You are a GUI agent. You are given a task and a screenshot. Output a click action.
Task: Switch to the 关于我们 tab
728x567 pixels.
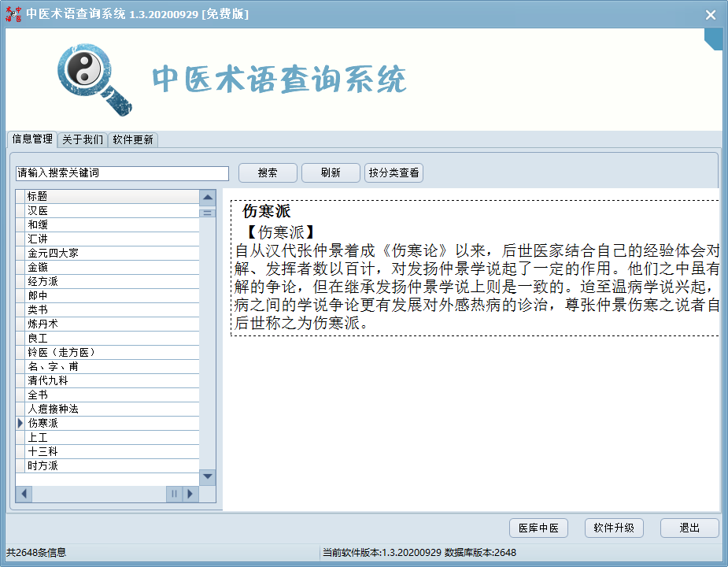(83, 140)
